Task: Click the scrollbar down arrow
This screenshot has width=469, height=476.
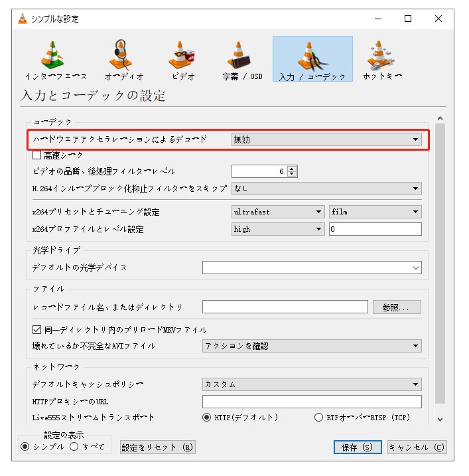Action: tap(440, 420)
